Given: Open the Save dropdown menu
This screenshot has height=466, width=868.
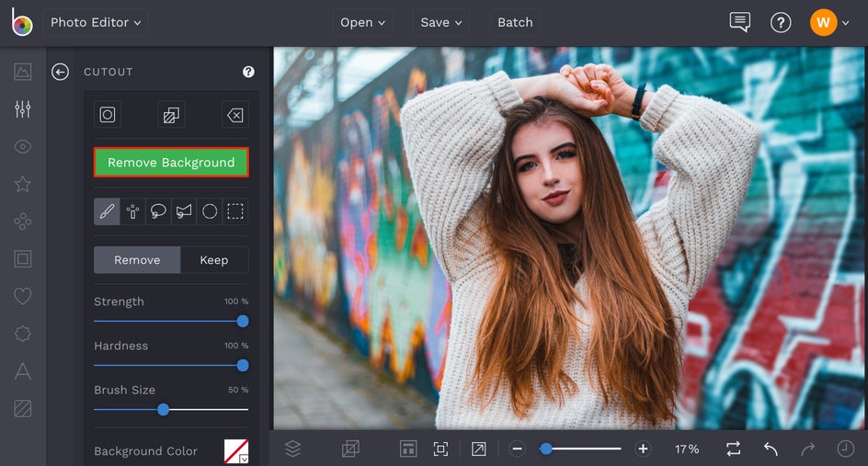Looking at the screenshot, I should [440, 22].
